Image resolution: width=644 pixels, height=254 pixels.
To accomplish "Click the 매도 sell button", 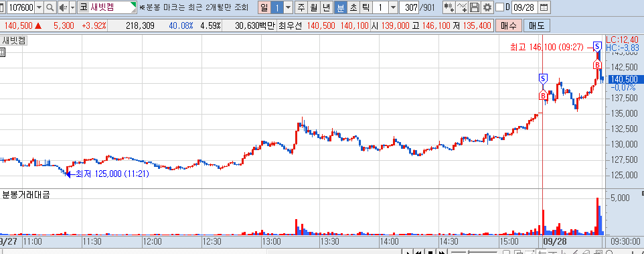I will pyautogui.click(x=536, y=26).
